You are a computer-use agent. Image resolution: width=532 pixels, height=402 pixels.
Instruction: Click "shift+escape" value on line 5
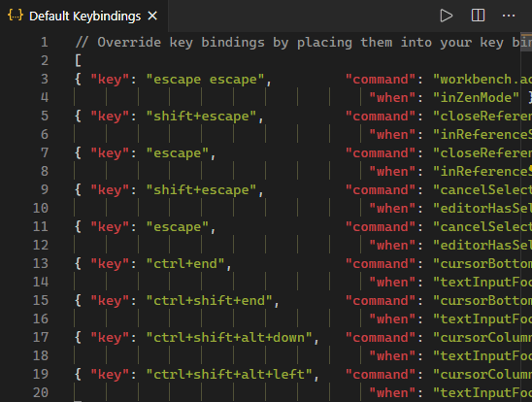click(201, 116)
